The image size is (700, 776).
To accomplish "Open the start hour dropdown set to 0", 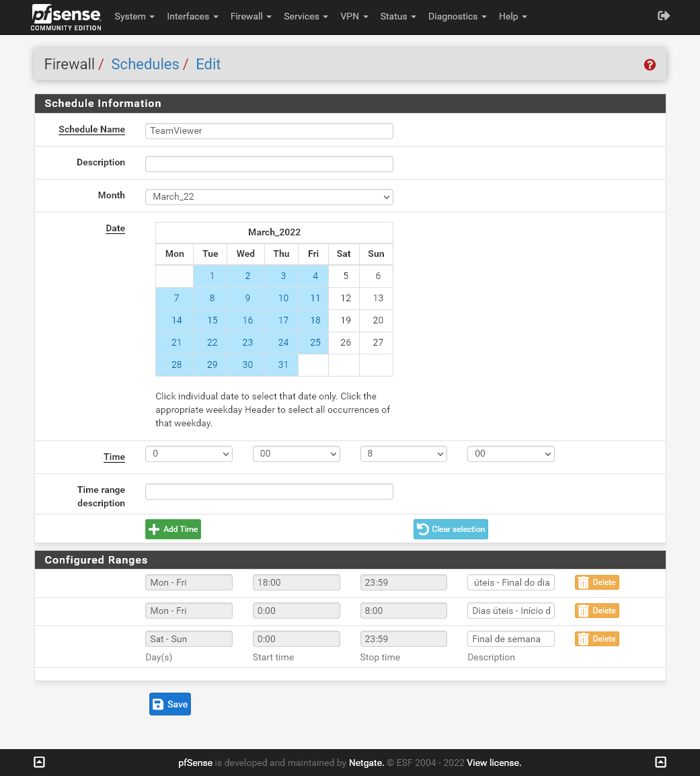I will (x=188, y=454).
